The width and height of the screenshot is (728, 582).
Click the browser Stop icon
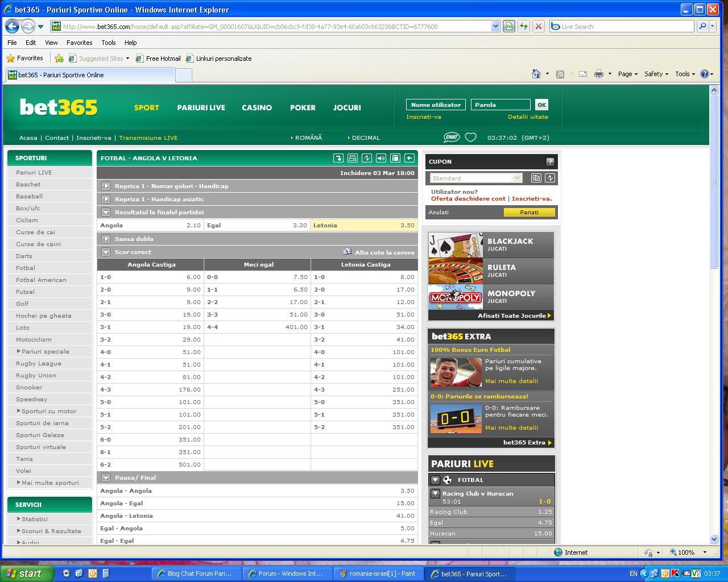pos(539,26)
